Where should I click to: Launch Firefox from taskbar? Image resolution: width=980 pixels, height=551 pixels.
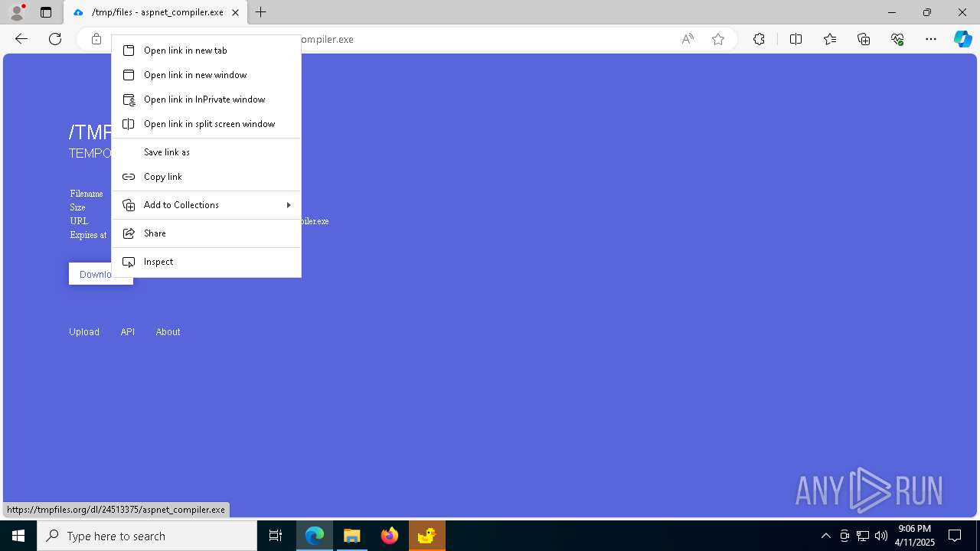click(390, 536)
